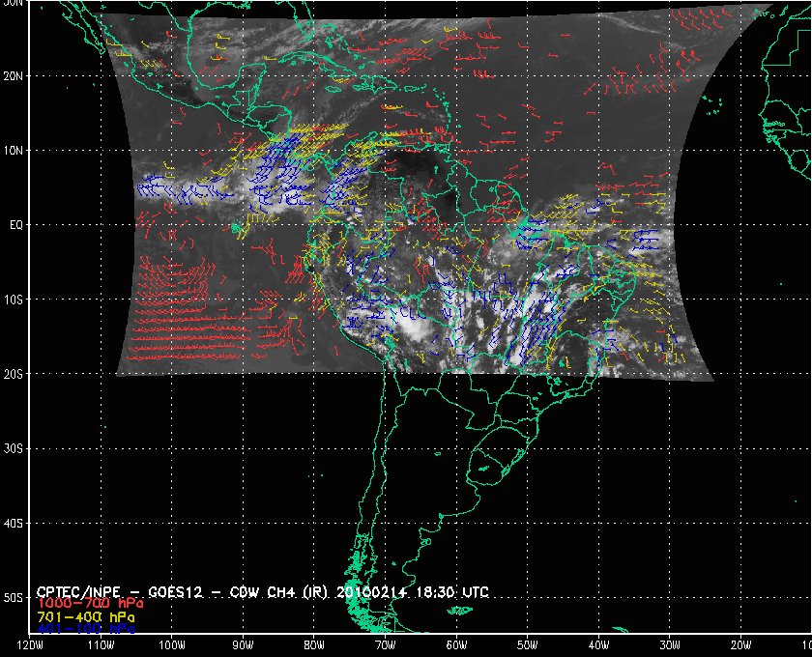Image resolution: width=812 pixels, height=657 pixels.
Task: Click the 20N latitude label
Action: pyautogui.click(x=14, y=76)
